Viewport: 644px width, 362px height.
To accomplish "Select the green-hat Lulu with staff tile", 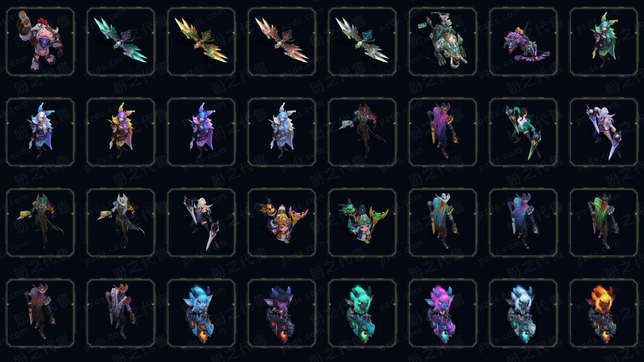I will (362, 223).
